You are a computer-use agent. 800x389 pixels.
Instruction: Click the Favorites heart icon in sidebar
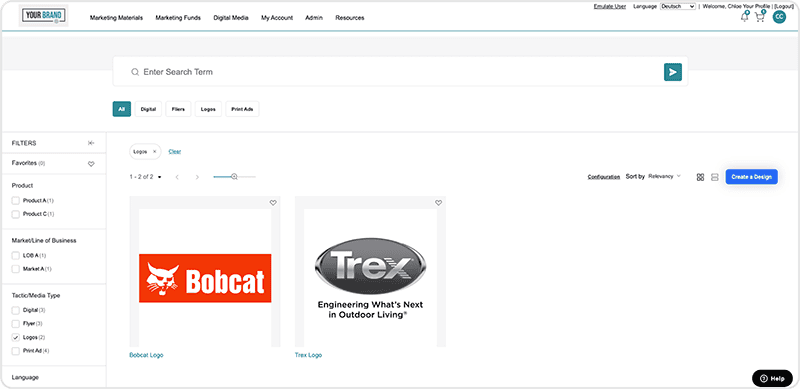click(x=91, y=164)
